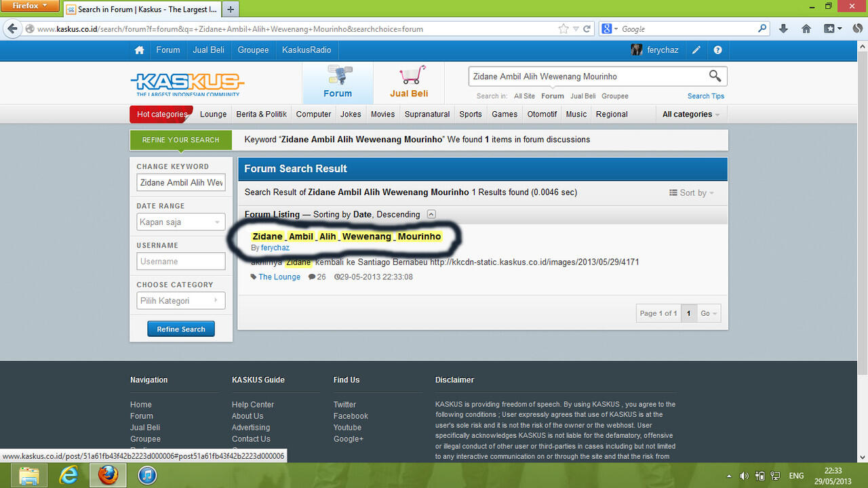Open The Lounge link under result
This screenshot has width=868, height=488.
click(279, 277)
